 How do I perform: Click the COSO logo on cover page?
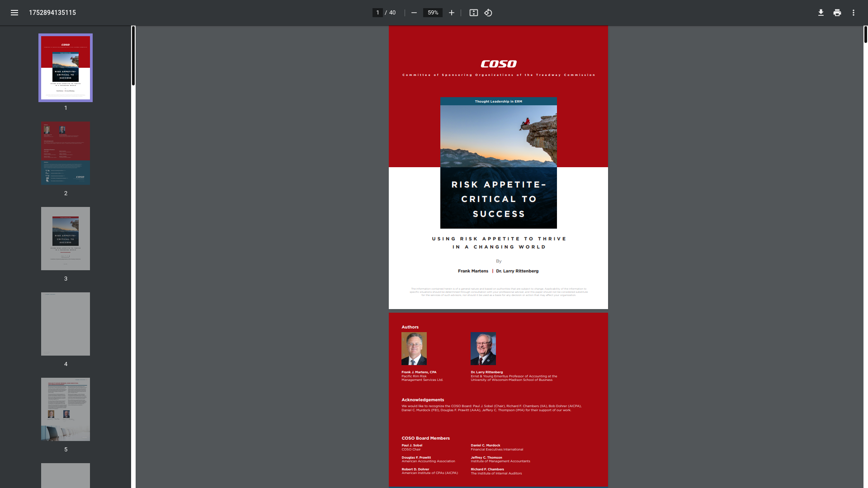(499, 64)
